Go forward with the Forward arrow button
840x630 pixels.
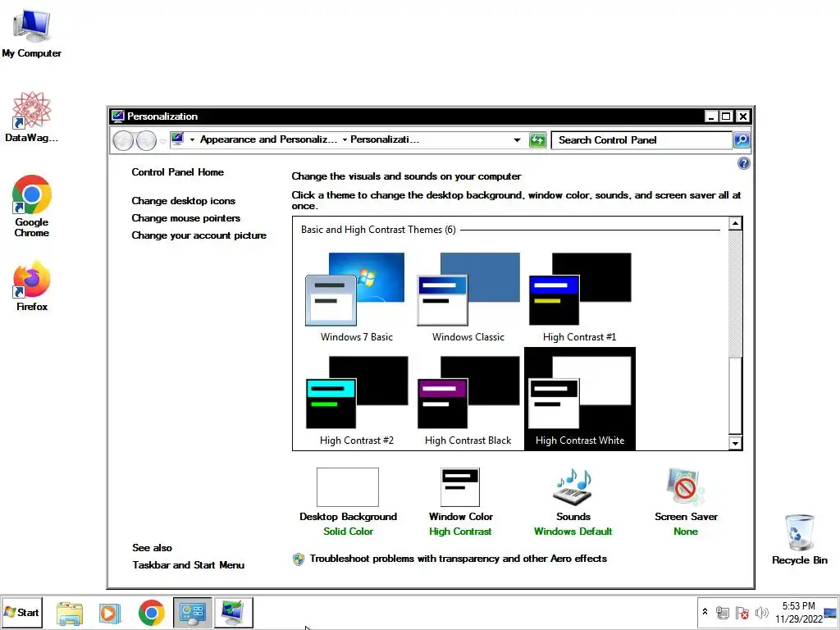tap(146, 141)
